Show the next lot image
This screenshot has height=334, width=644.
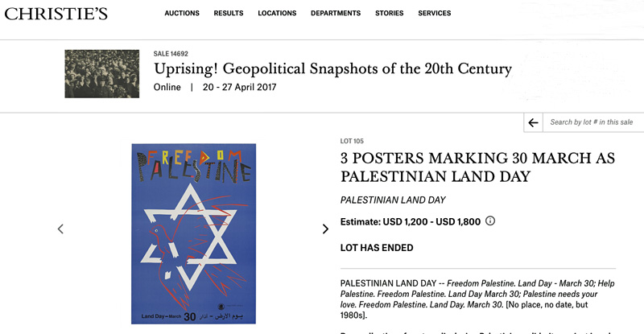tap(325, 229)
